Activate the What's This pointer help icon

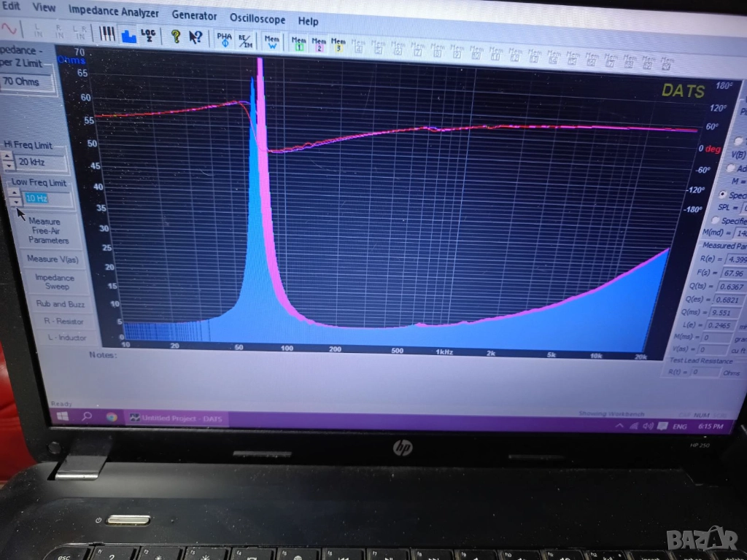tap(196, 37)
